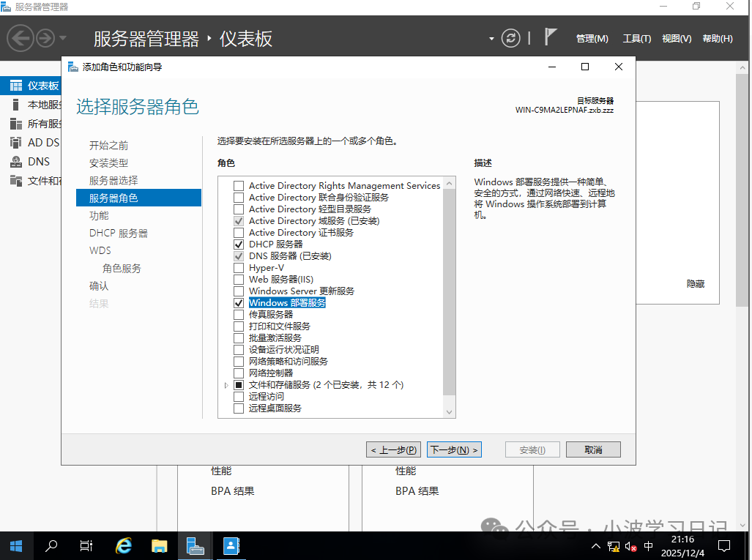Uncheck the DHCP 服务器 role

[x=238, y=244]
